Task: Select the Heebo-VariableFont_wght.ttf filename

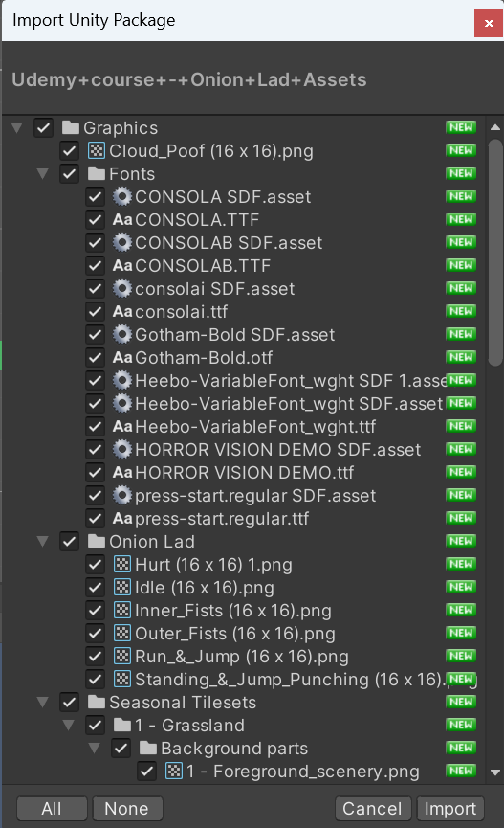Action: coord(255,426)
